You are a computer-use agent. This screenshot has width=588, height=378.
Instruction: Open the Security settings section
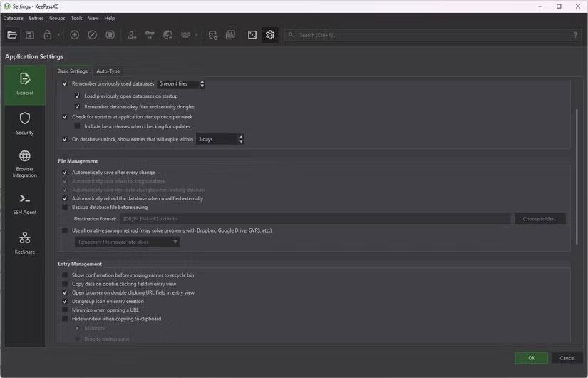click(x=25, y=123)
